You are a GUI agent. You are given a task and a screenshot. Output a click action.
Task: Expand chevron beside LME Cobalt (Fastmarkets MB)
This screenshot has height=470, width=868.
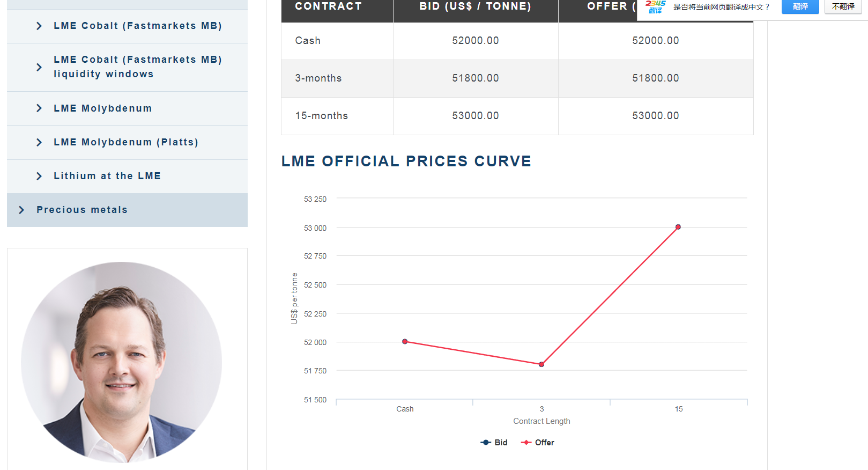click(39, 26)
